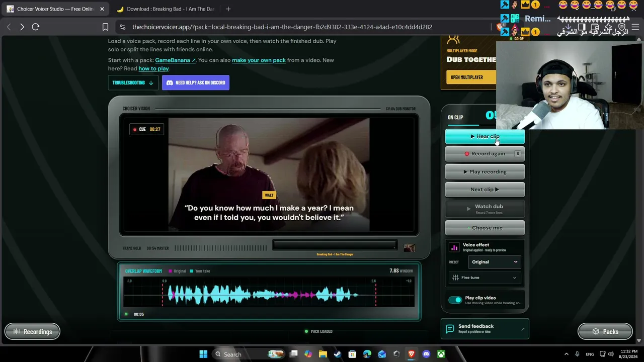Screen dimensions: 644x362
Task: Click the address bar URL
Action: (282, 27)
